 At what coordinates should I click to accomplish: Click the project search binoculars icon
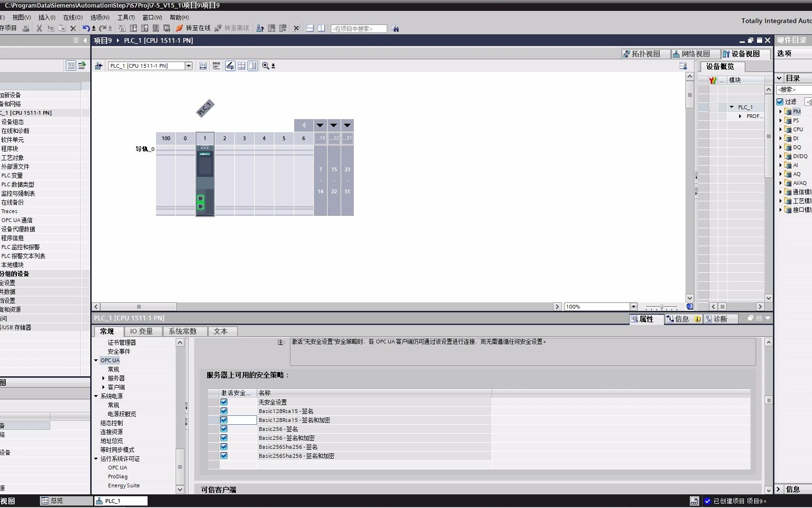395,29
